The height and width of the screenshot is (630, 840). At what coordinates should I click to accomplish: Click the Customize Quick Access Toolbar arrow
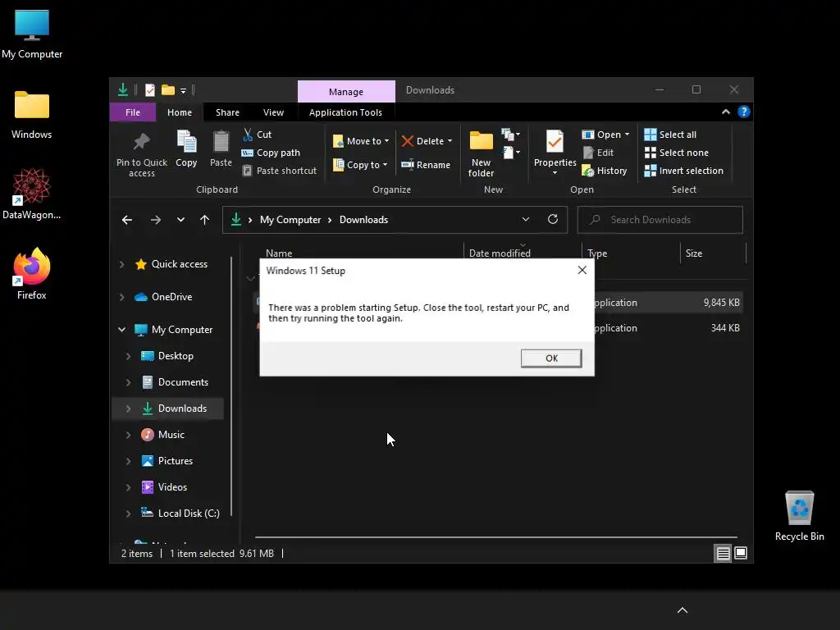[x=183, y=90]
